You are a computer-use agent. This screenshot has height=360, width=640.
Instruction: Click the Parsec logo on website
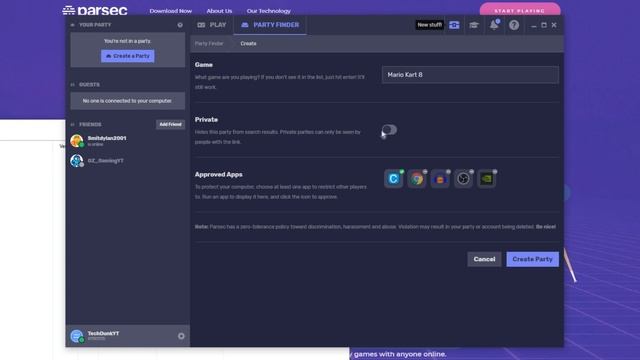coord(95,10)
